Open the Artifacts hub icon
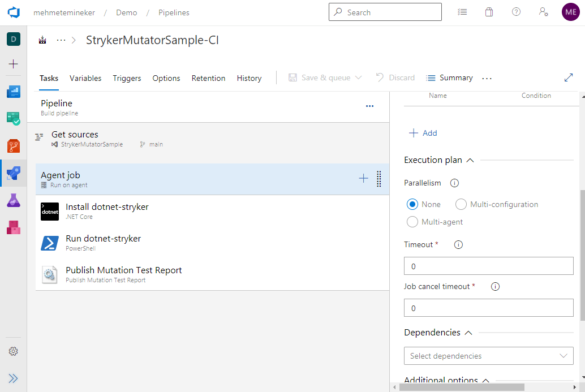The height and width of the screenshot is (392, 585). click(14, 227)
